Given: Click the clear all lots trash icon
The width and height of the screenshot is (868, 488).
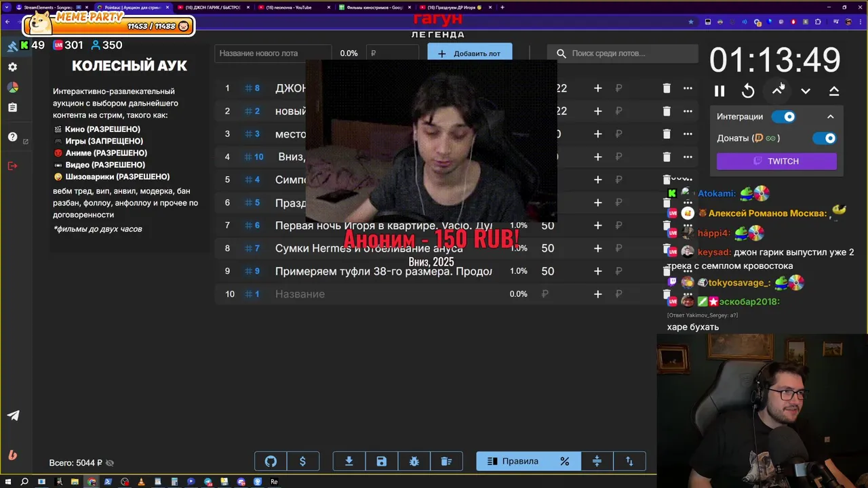Looking at the screenshot, I should click(446, 462).
